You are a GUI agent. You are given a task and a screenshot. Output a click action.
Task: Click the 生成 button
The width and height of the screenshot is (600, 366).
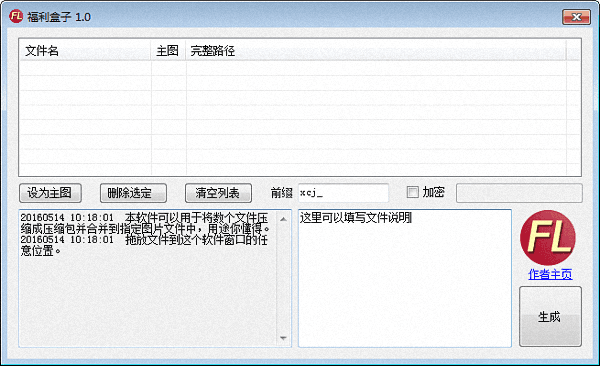(x=550, y=317)
